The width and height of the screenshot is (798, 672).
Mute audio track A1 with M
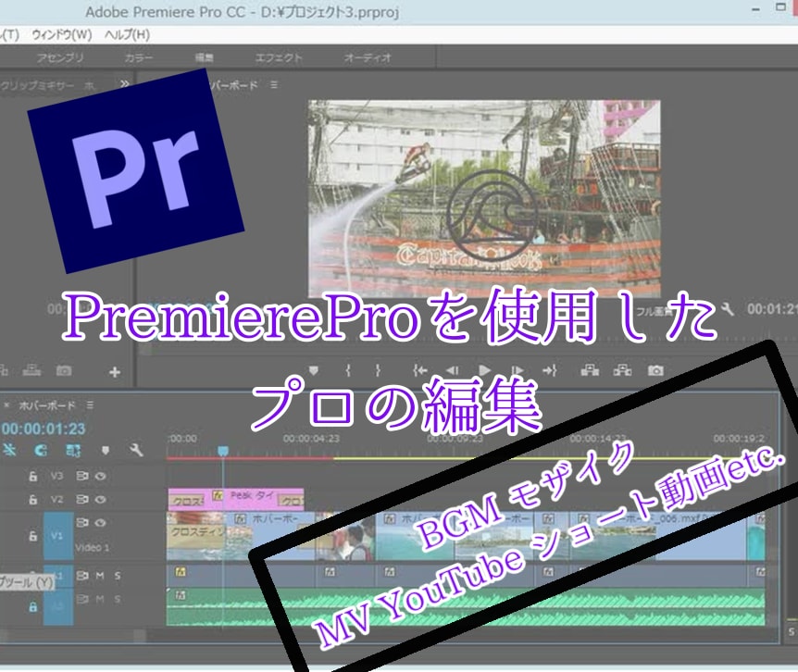[100, 576]
